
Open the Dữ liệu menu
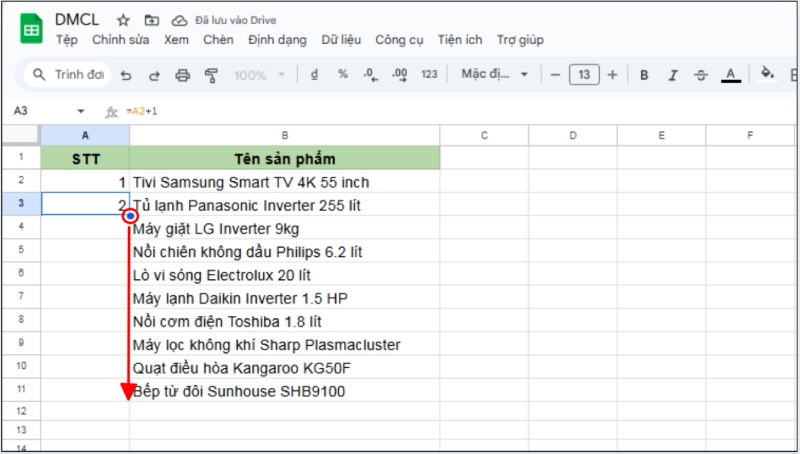click(x=341, y=40)
